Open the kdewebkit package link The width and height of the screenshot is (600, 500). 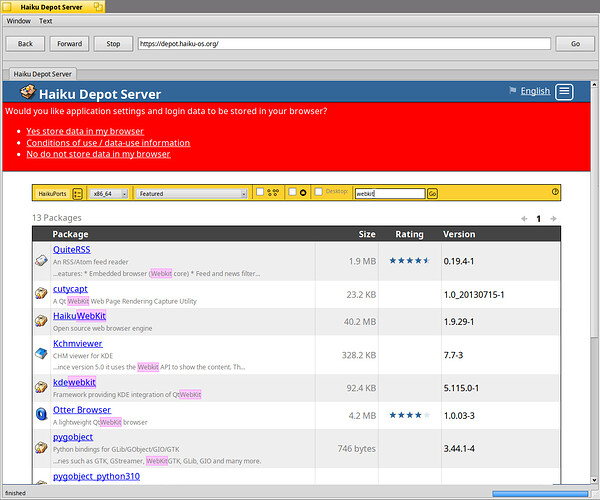coord(74,382)
